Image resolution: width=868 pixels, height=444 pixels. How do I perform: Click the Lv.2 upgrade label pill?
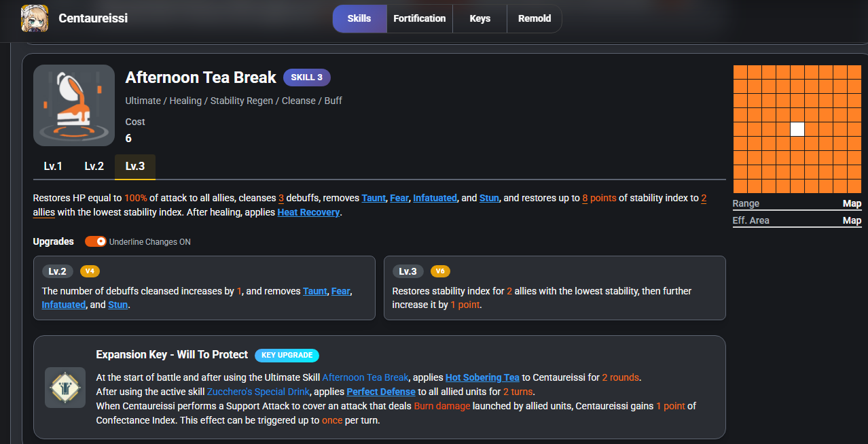pos(58,271)
